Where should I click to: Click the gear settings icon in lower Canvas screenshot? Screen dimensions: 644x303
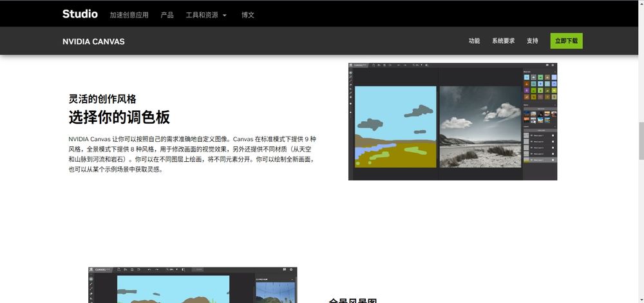[291, 269]
